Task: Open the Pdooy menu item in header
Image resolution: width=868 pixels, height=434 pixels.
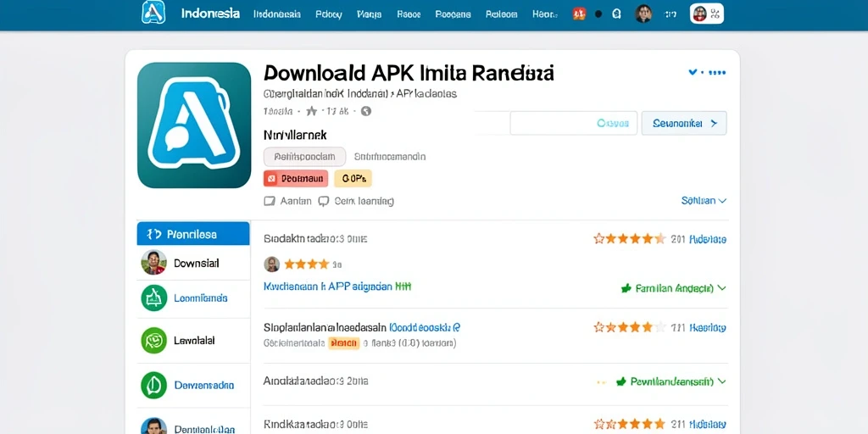Action: 328,14
